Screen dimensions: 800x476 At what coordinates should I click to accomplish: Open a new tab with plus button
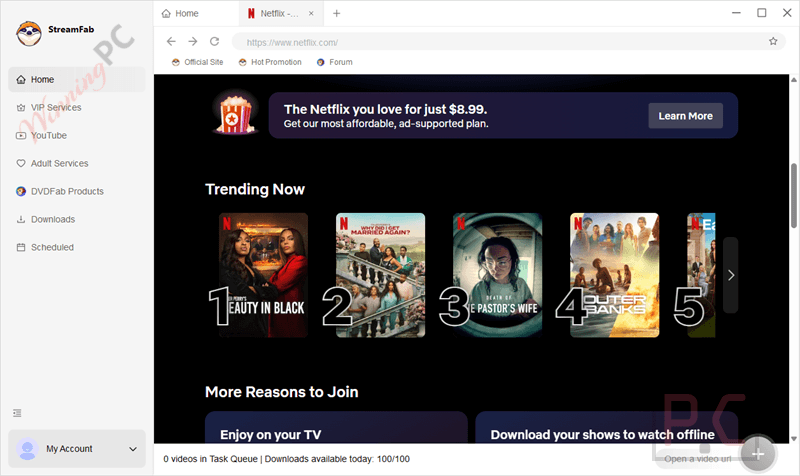point(336,14)
